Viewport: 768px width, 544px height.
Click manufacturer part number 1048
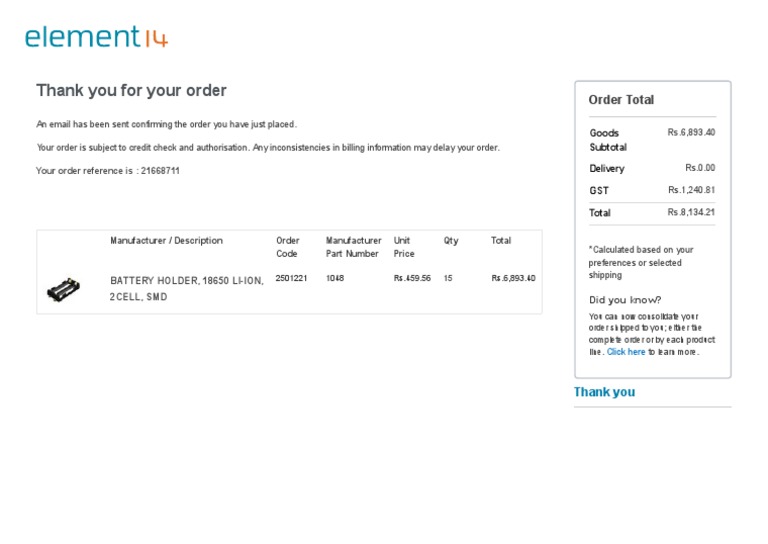pyautogui.click(x=334, y=278)
